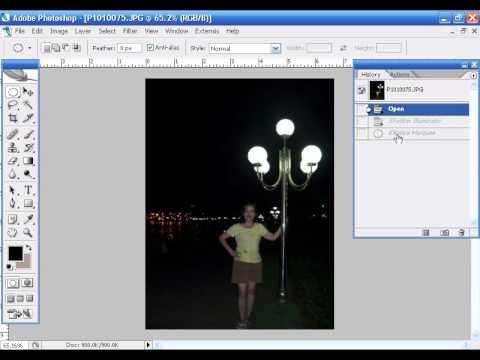Select the Eraser tool
The image size is (480, 360).
[13, 161]
